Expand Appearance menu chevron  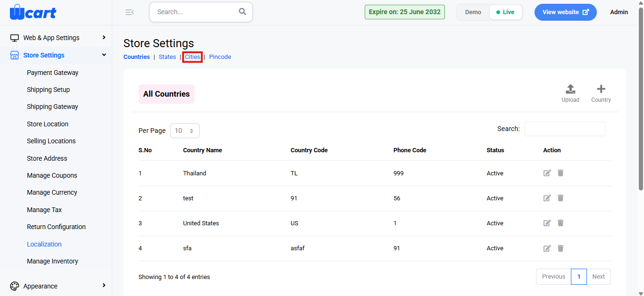pyautogui.click(x=104, y=286)
